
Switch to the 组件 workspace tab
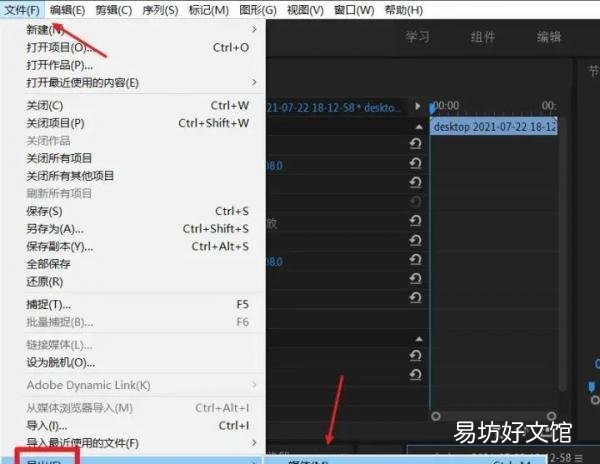click(x=483, y=37)
